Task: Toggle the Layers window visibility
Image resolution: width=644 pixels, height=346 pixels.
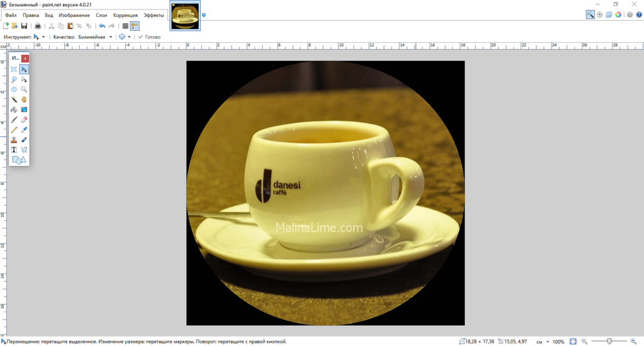Action: pos(609,14)
